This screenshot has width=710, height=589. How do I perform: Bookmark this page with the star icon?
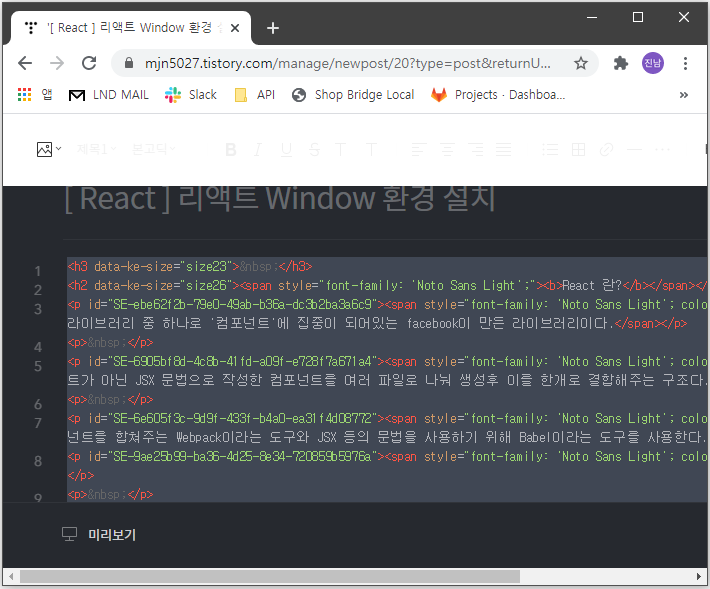click(581, 63)
